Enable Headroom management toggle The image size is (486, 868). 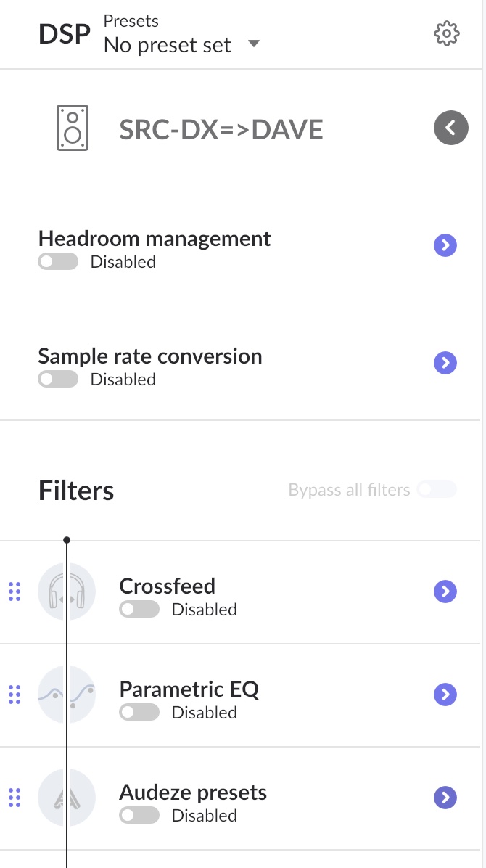tap(58, 262)
